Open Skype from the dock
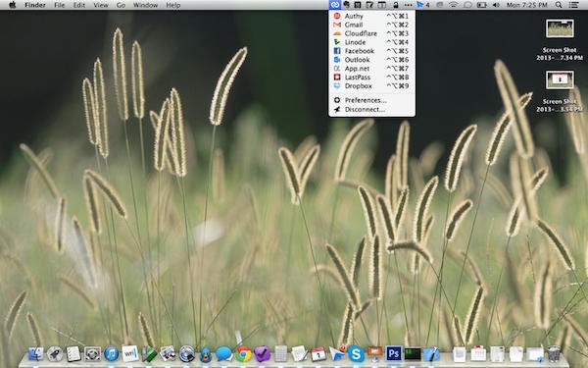 (356, 353)
